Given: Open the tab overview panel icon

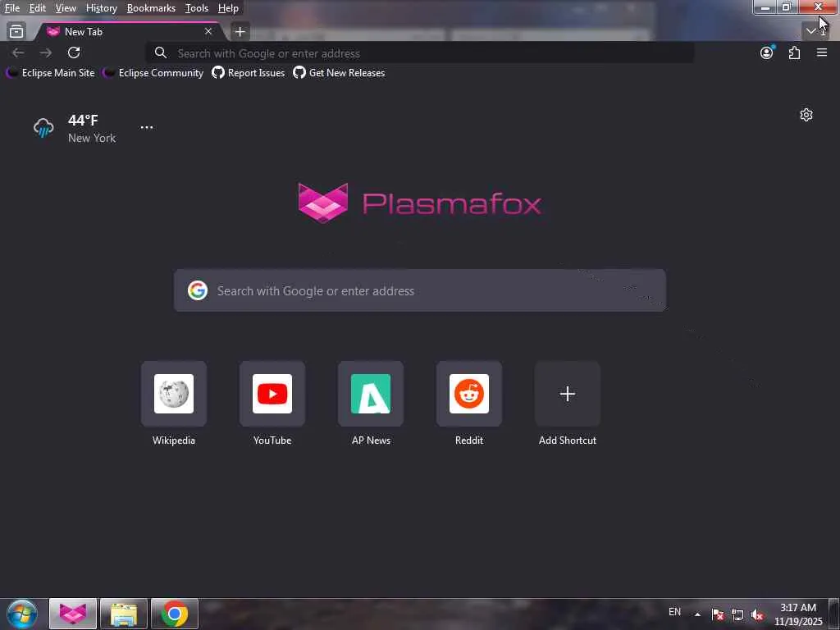Looking at the screenshot, I should pos(16,32).
